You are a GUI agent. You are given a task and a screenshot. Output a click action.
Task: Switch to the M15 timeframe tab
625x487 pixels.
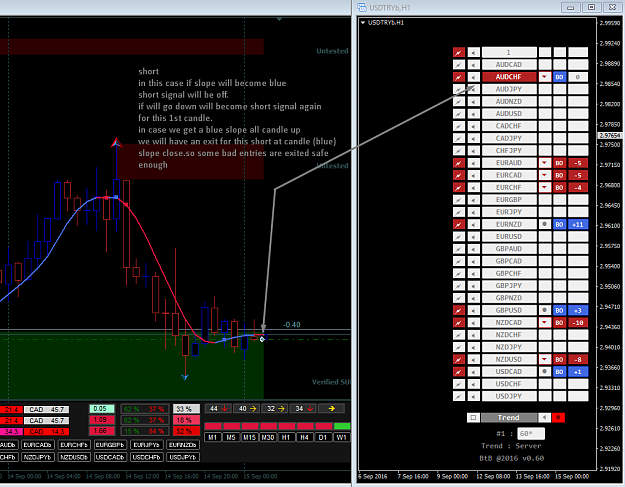(x=250, y=437)
